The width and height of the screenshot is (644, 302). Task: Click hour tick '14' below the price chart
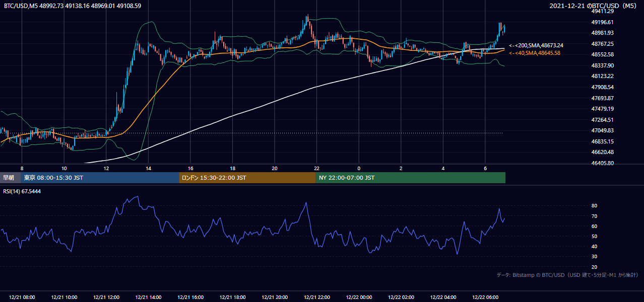[x=148, y=168]
